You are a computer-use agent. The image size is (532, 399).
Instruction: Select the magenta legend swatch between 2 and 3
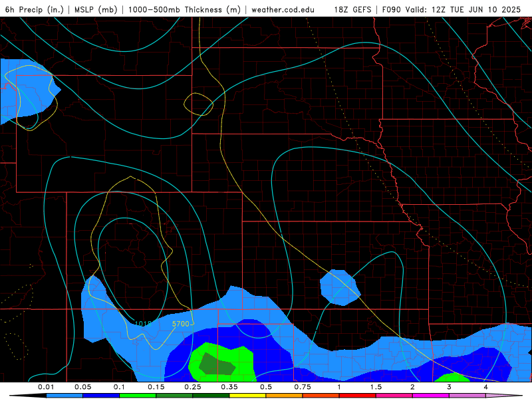click(x=431, y=396)
